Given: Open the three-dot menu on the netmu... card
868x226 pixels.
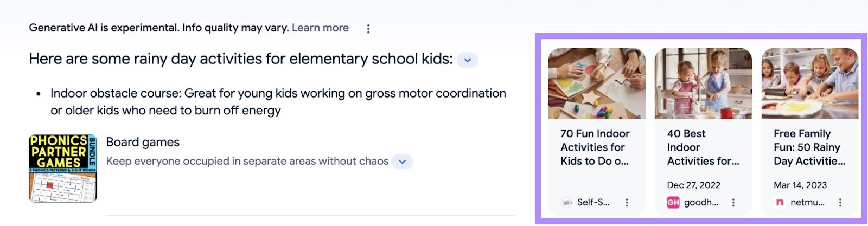Looking at the screenshot, I should click(x=840, y=202).
